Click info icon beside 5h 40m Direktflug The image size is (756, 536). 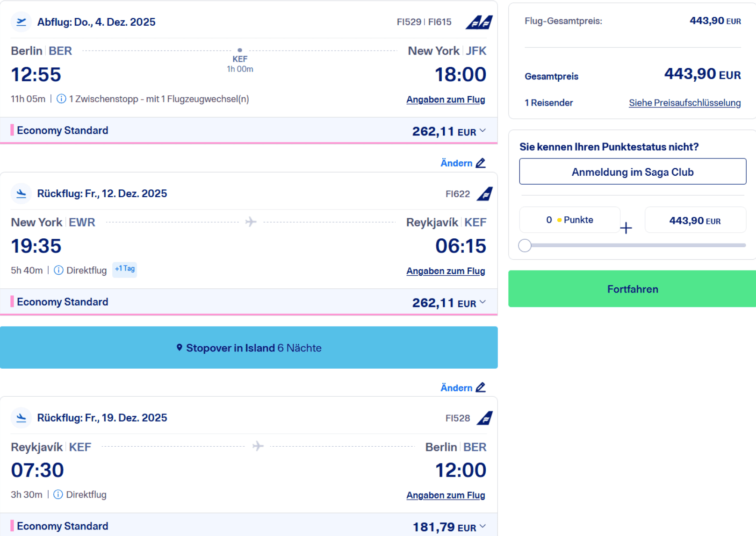58,271
